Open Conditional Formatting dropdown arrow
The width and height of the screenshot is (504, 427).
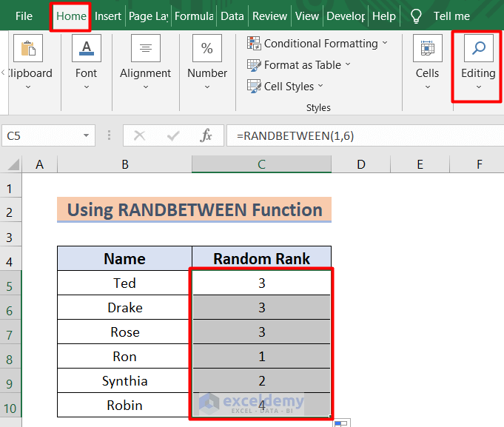(385, 43)
